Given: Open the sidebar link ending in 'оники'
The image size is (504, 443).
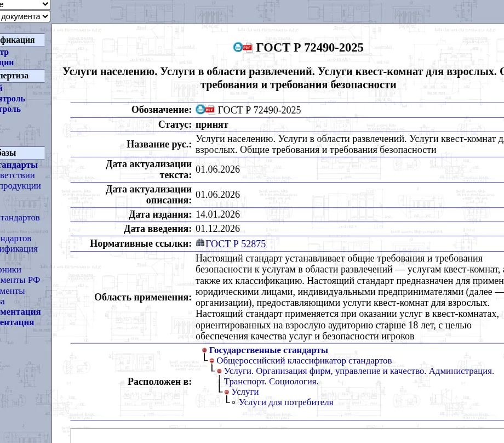Looking at the screenshot, I should pyautogui.click(x=10, y=270).
